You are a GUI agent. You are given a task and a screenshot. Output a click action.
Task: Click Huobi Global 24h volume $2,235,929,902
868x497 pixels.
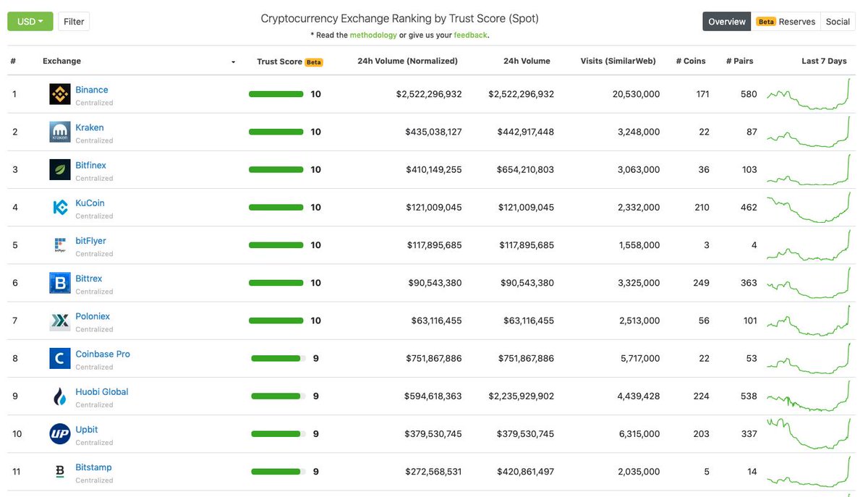522,396
